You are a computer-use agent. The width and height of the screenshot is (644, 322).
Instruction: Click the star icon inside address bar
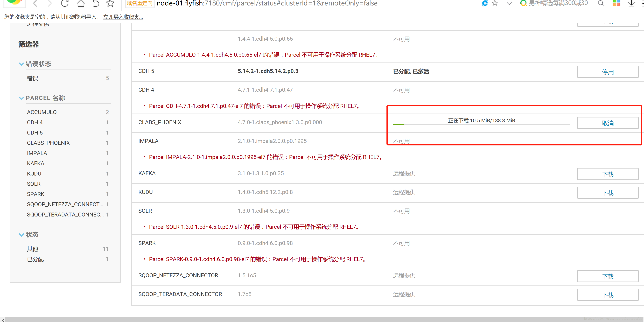coord(495,3)
